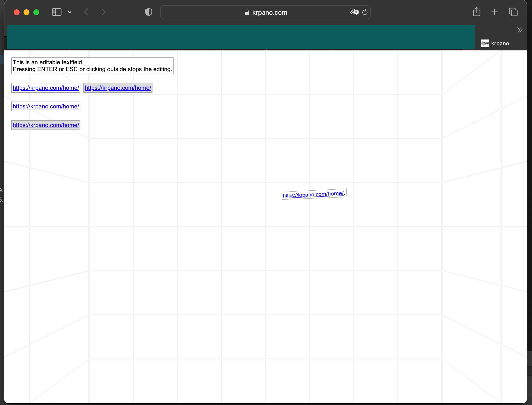
Task: Toggle the Safari sidebar button
Action: pyautogui.click(x=57, y=12)
